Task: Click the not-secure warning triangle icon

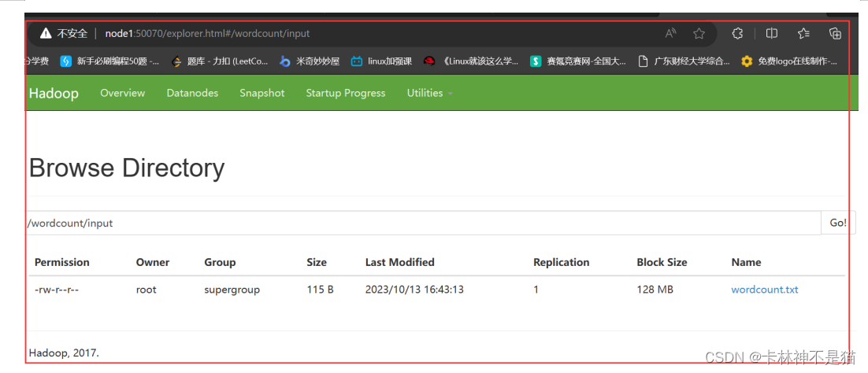Action: (x=46, y=34)
